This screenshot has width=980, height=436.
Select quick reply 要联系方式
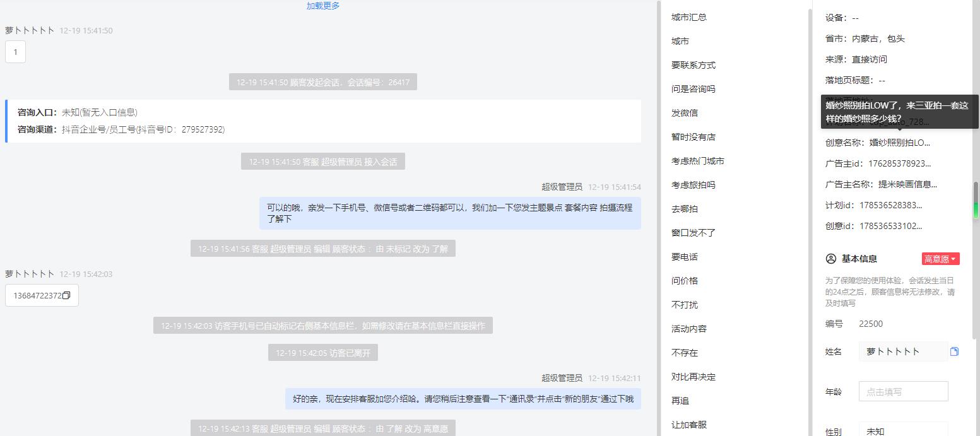tap(694, 65)
